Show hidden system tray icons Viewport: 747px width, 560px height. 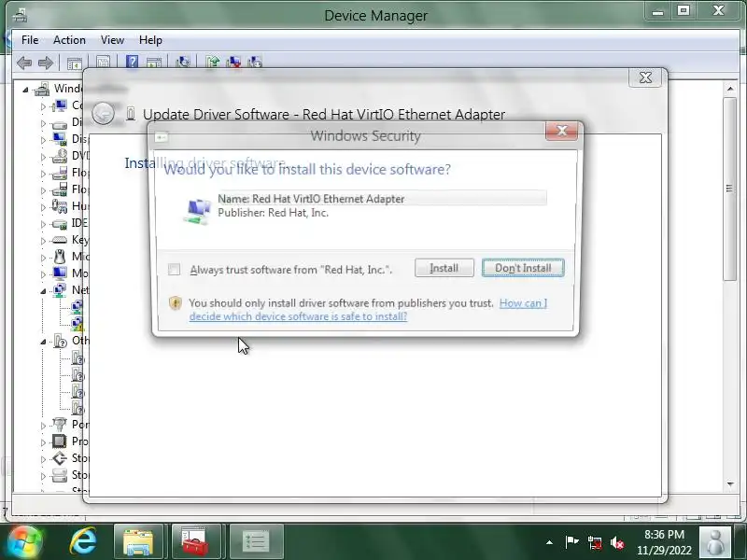(x=549, y=542)
